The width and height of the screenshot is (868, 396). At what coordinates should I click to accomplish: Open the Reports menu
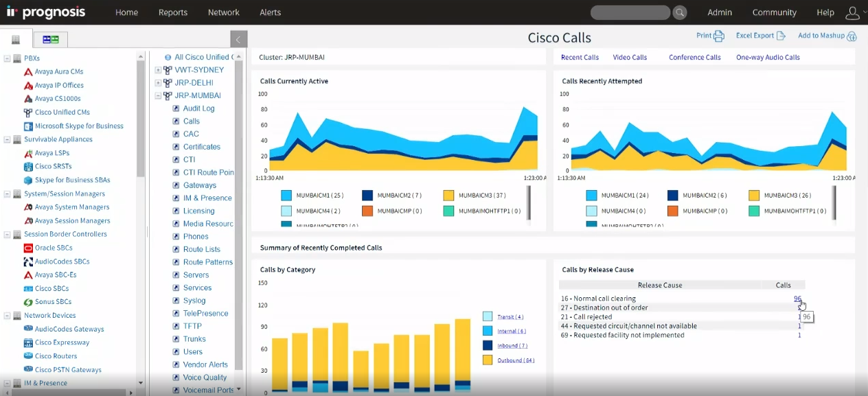point(172,12)
